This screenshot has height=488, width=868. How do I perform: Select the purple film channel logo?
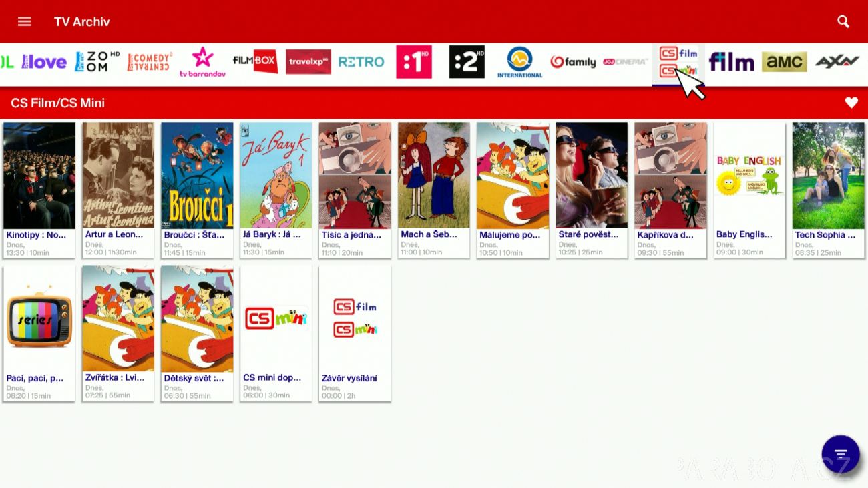(x=731, y=62)
